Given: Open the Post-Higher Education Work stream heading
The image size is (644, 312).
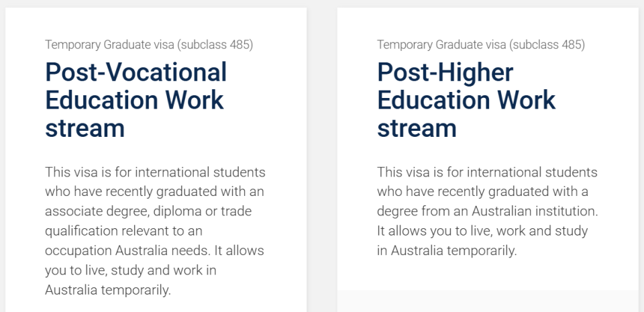Looking at the screenshot, I should (x=466, y=100).
